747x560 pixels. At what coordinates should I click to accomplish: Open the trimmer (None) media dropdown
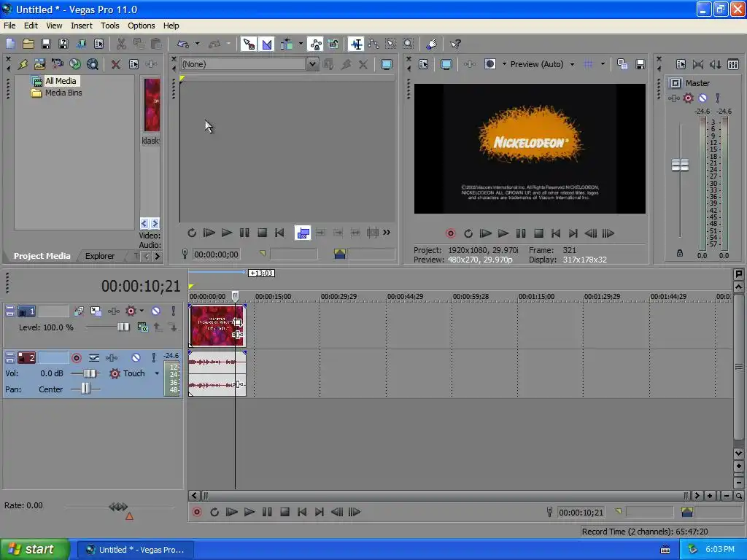(x=312, y=64)
